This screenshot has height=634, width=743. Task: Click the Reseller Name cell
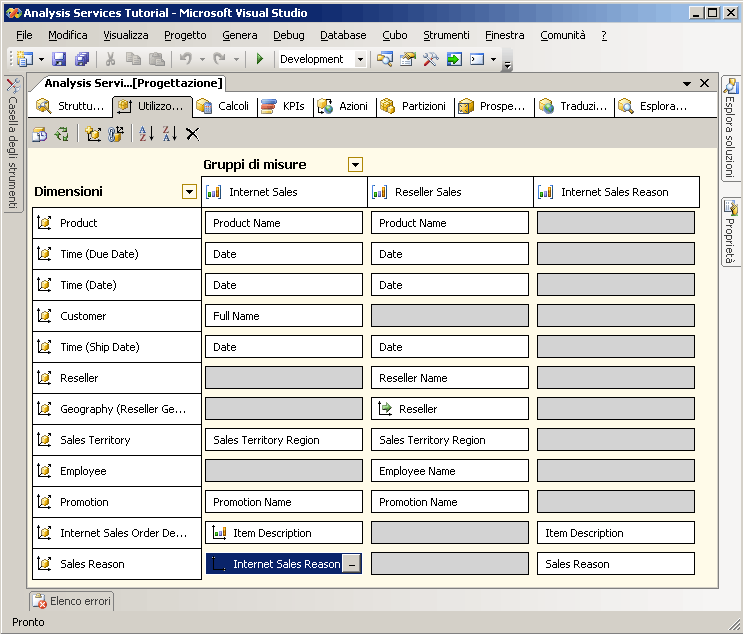449,378
